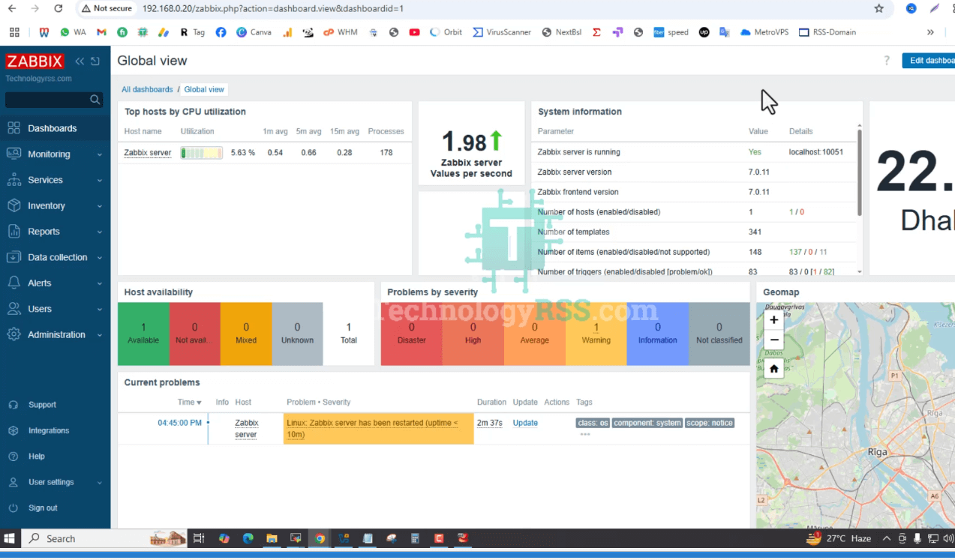
Task: Click the sidebar search magnifier icon
Action: 95,99
